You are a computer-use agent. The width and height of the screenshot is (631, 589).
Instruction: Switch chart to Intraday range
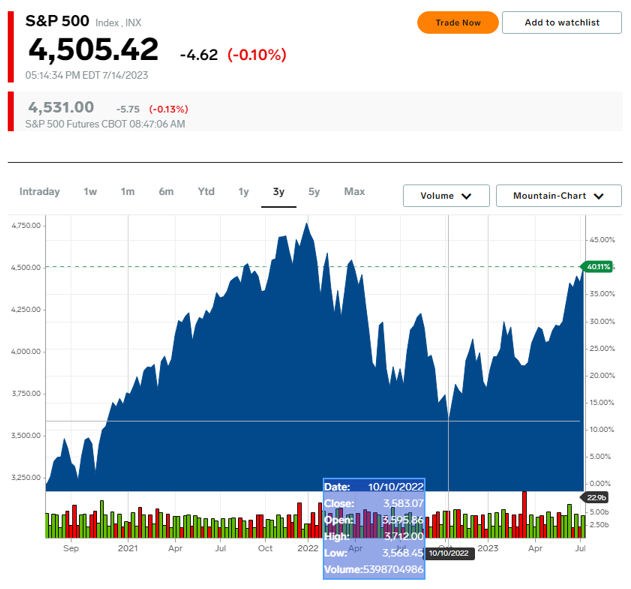(39, 192)
